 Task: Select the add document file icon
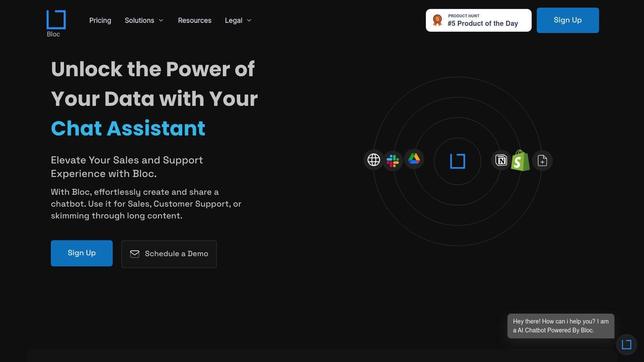pyautogui.click(x=542, y=160)
